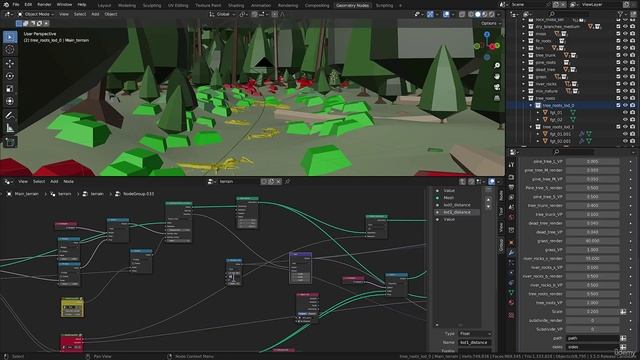
Task: Toggle the dead_tree collection exclude checkbox
Action: 618,70
